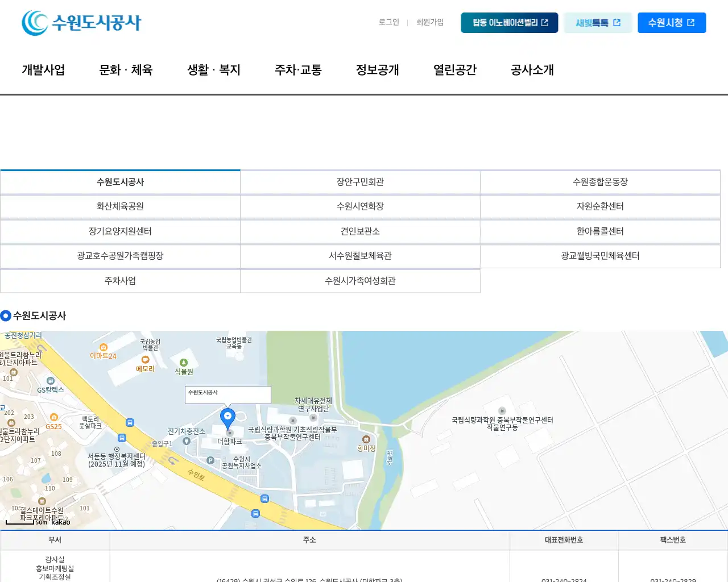Go to the 수원시청 website button

[x=671, y=23]
